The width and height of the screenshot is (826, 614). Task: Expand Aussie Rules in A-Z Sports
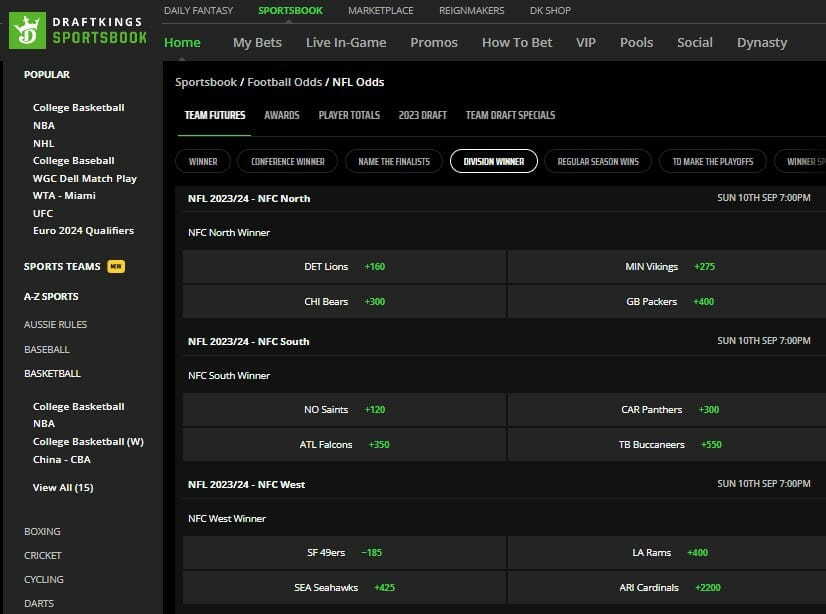pos(55,324)
